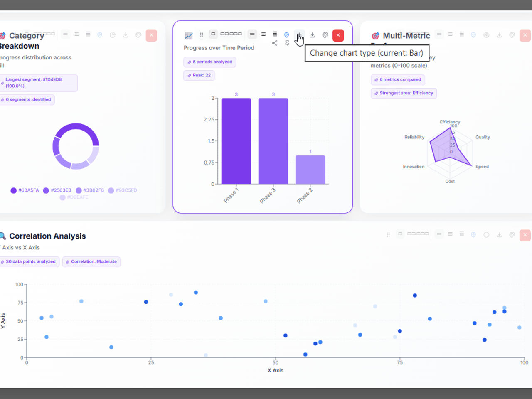Screen dimensions: 532x399
Task: Grab drag handle on Correlation Analysis card
Action: 389,235
